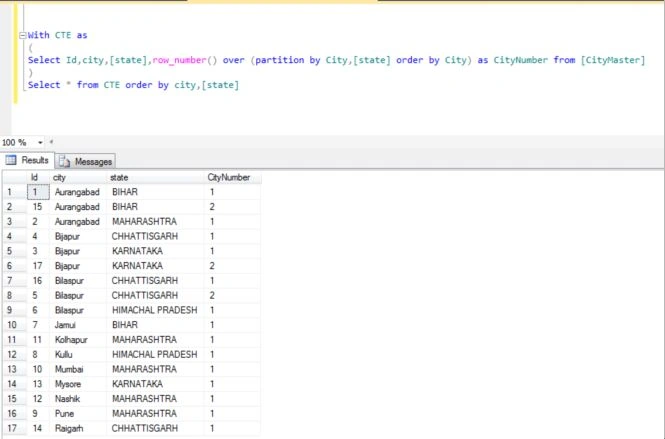Switch to the Results tab
This screenshot has height=439, width=665.
point(28,160)
